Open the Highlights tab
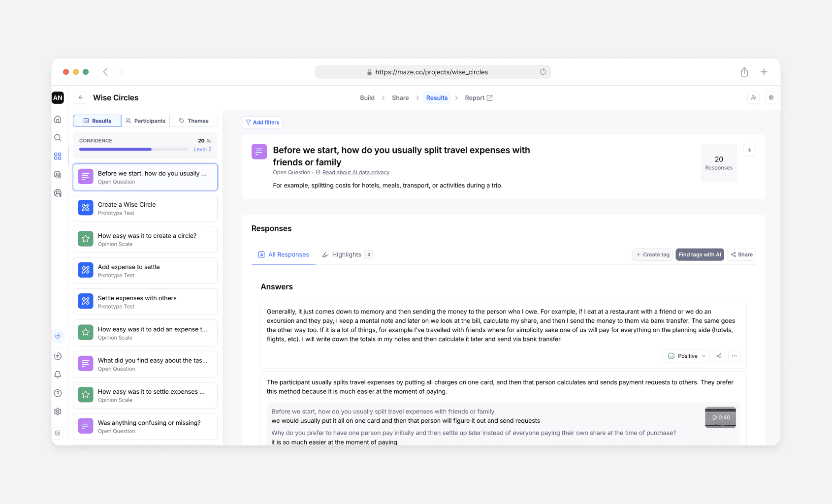The image size is (832, 504). pos(347,254)
